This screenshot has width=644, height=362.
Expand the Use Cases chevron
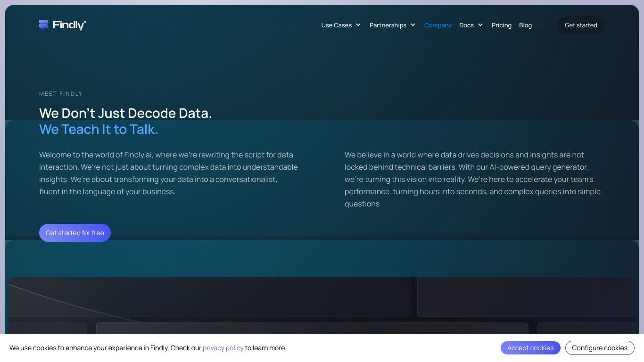click(x=358, y=25)
